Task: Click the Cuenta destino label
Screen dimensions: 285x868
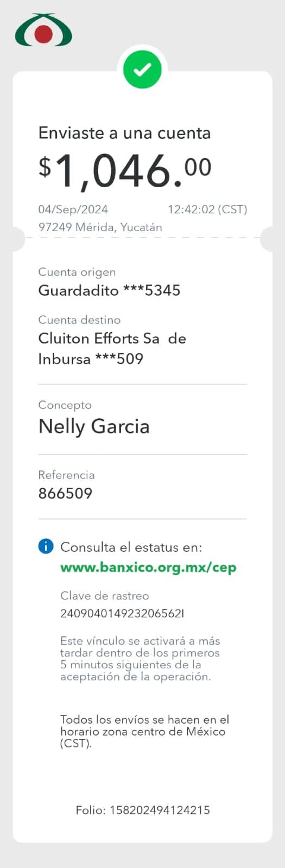Action: (79, 320)
